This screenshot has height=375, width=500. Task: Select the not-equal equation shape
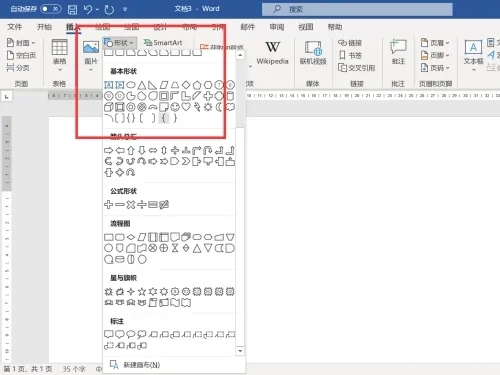[164, 204]
